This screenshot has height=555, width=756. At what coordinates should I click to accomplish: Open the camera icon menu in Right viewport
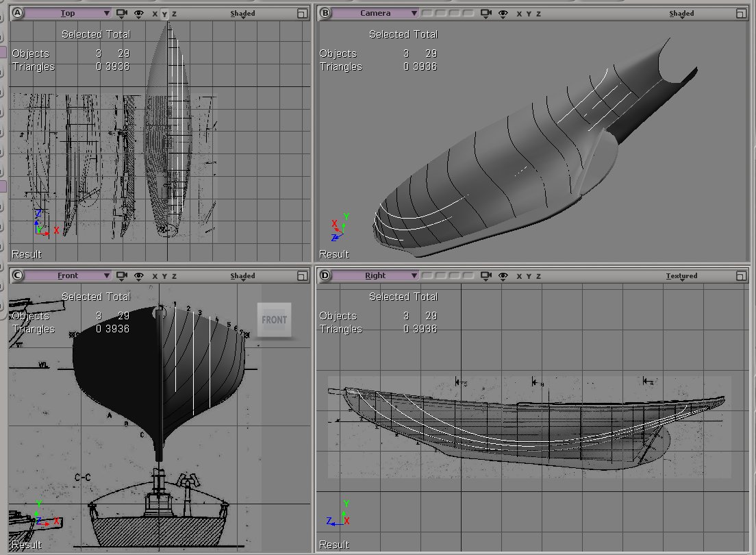487,275
